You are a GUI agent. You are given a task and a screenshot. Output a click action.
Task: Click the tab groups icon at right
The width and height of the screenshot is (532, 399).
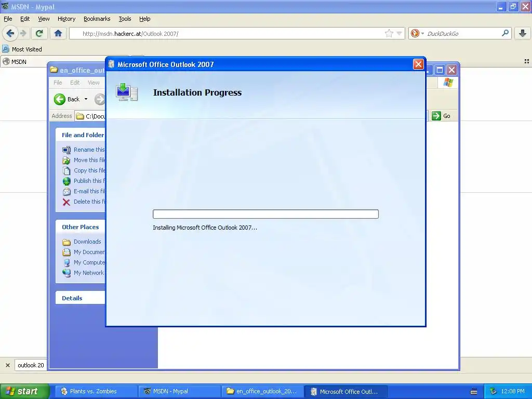click(x=527, y=61)
